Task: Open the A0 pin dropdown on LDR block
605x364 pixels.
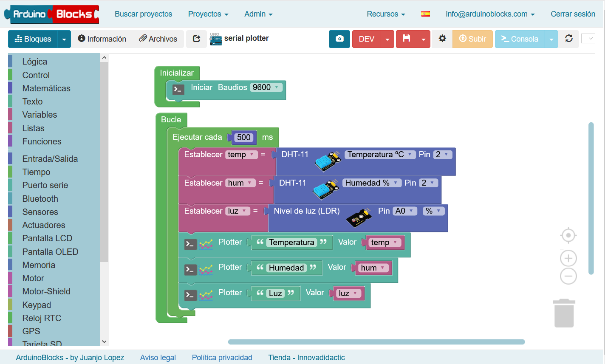Action: [x=405, y=211]
